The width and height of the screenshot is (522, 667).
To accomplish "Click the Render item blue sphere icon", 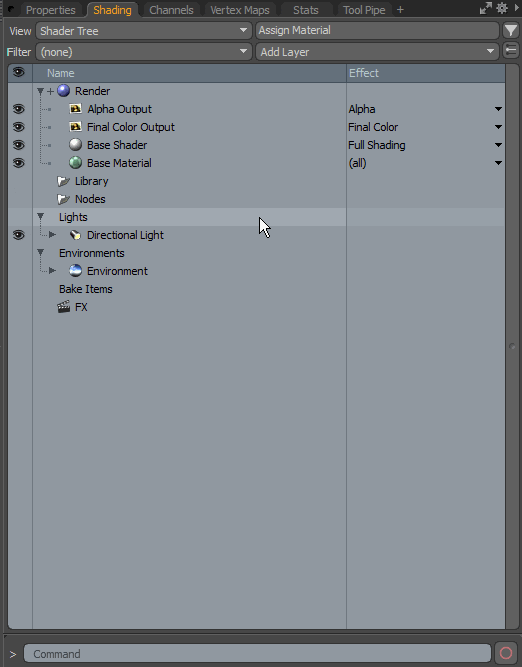I will (x=63, y=91).
